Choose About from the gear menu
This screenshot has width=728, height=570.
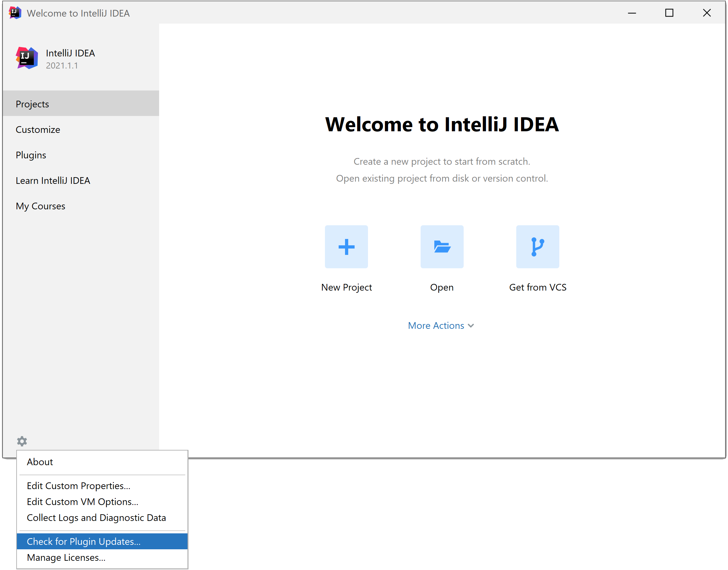[102, 462]
